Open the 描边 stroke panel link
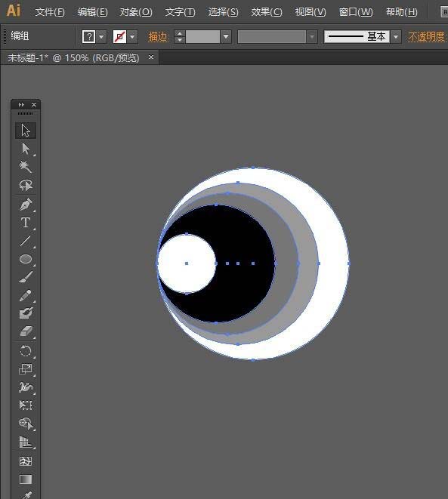The image size is (448, 499). pyautogui.click(x=158, y=36)
